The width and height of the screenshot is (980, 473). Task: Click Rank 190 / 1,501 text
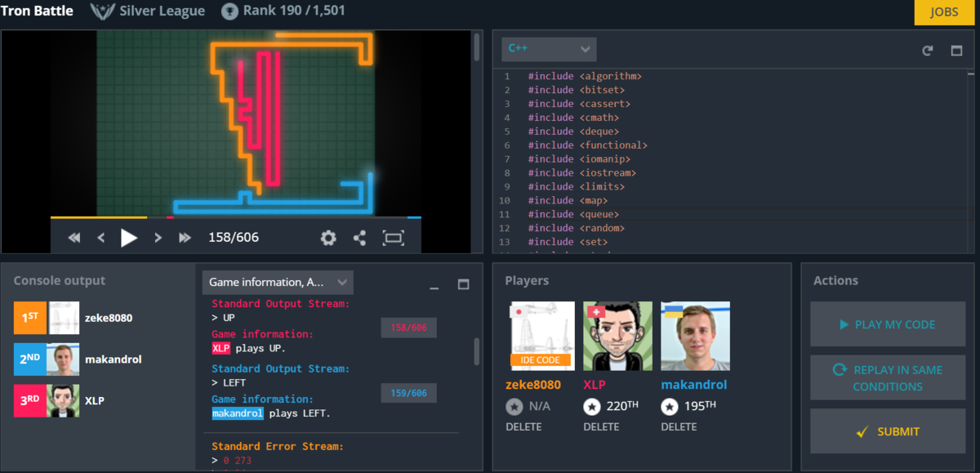[294, 11]
